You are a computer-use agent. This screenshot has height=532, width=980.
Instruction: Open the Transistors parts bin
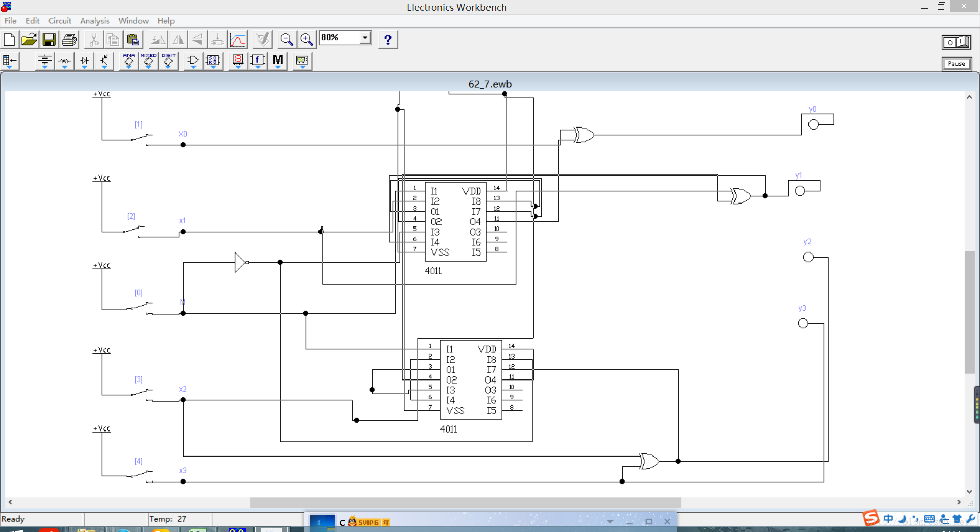point(104,61)
